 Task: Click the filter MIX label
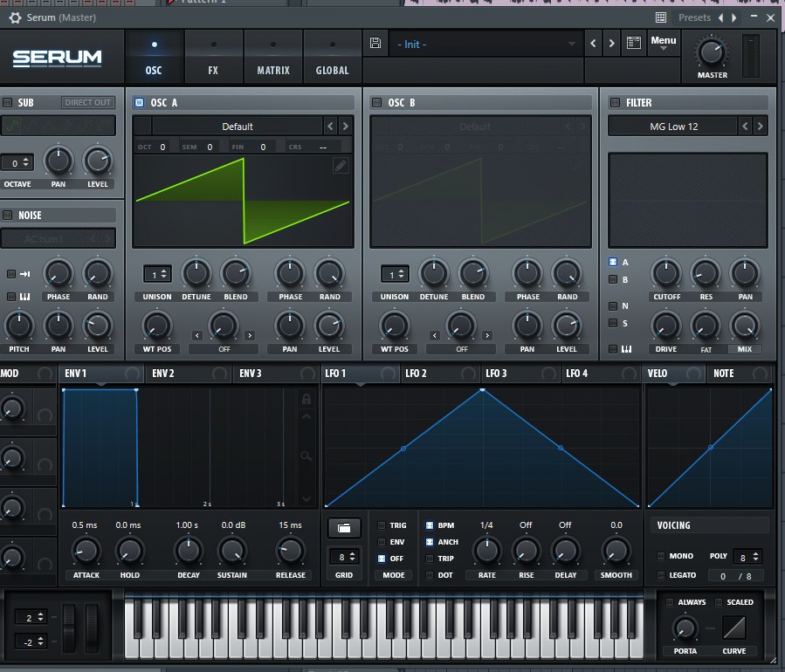(745, 349)
